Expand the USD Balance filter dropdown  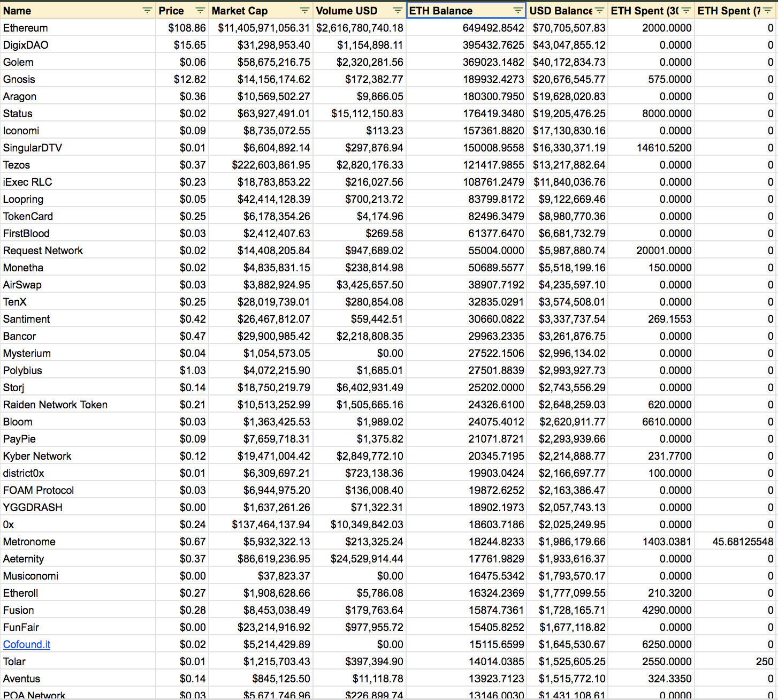click(599, 11)
